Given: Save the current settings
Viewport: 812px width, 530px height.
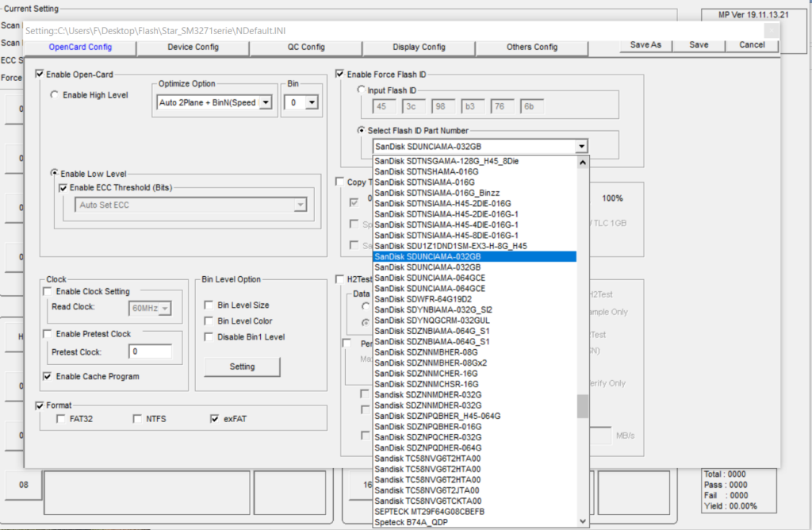Looking at the screenshot, I should [x=699, y=45].
